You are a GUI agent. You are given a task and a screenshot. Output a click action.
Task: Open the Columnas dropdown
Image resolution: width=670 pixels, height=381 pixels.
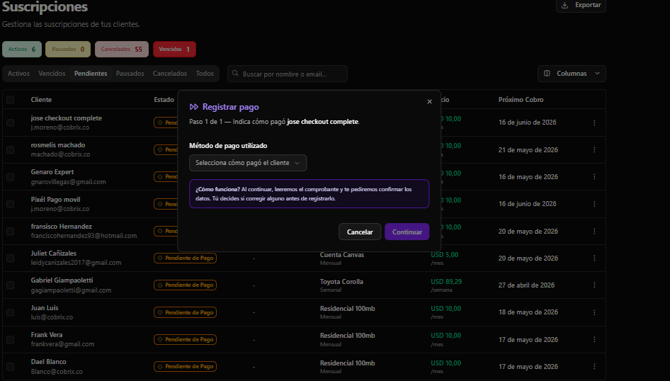(571, 73)
